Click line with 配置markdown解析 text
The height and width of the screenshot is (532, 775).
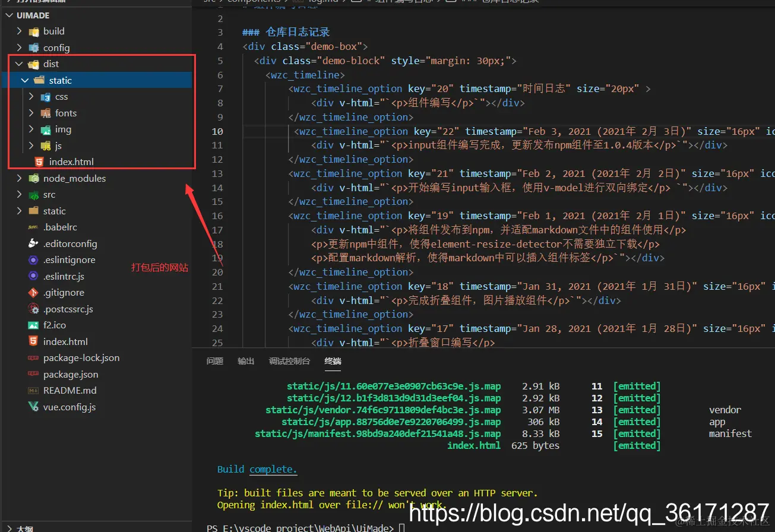coord(488,258)
